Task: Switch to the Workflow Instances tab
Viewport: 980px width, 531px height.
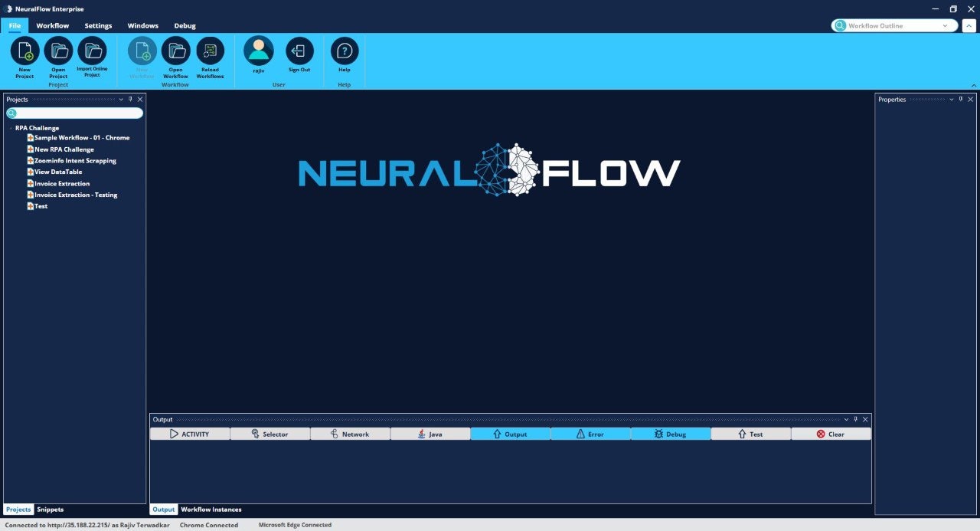Action: pyautogui.click(x=211, y=510)
